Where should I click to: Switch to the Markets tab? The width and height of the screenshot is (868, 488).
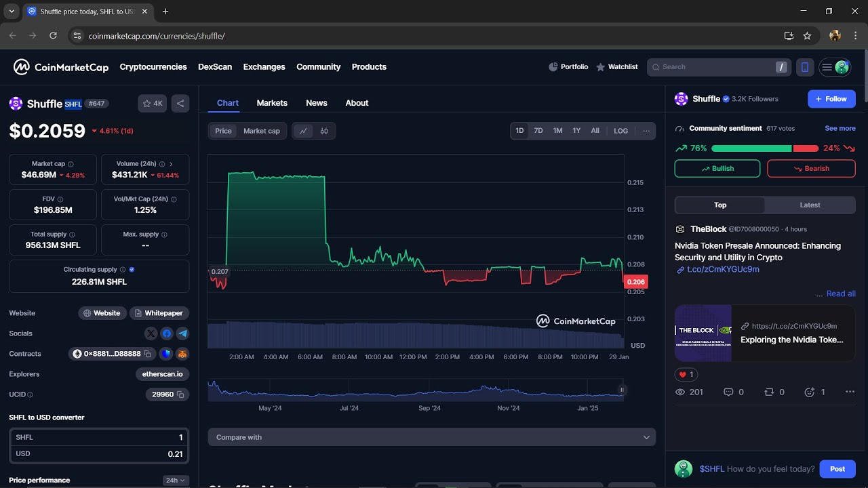272,103
